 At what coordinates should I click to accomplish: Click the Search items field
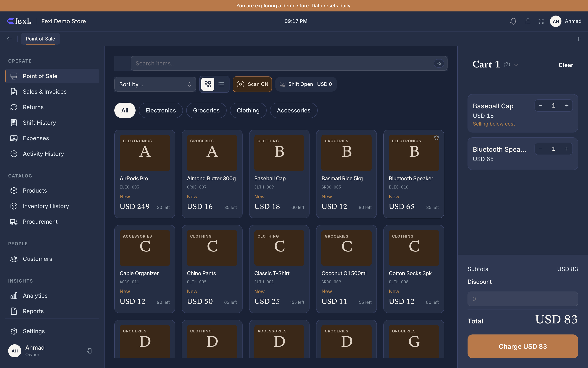tap(289, 64)
